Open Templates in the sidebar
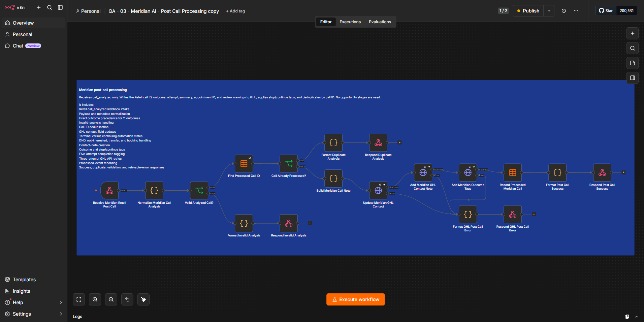Screen dimensions: 644x322 pyautogui.click(x=34, y=280)
